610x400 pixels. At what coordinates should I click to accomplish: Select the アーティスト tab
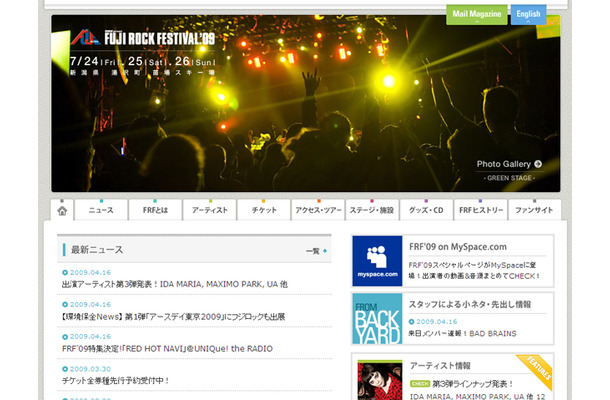pos(210,210)
